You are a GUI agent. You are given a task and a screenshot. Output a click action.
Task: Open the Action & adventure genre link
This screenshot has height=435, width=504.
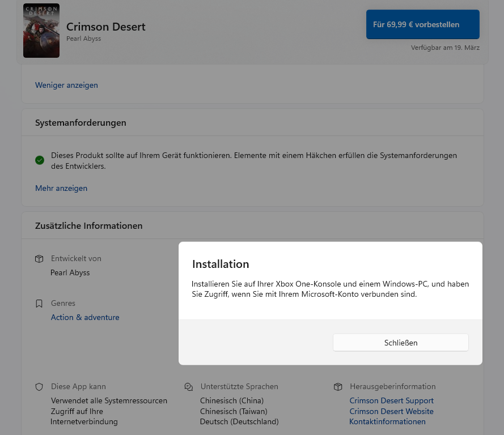(x=85, y=317)
